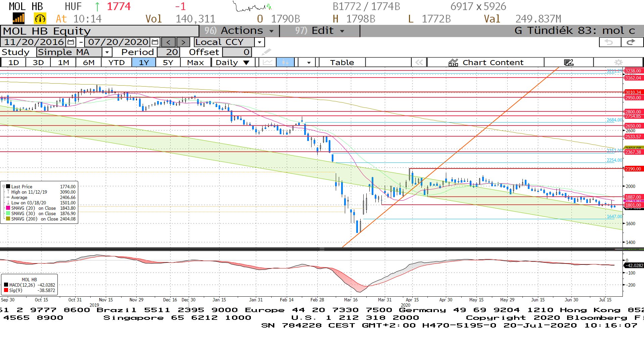Click the MACD black swatch in lower legend
This screenshot has width=644, height=344.
pos(6,285)
